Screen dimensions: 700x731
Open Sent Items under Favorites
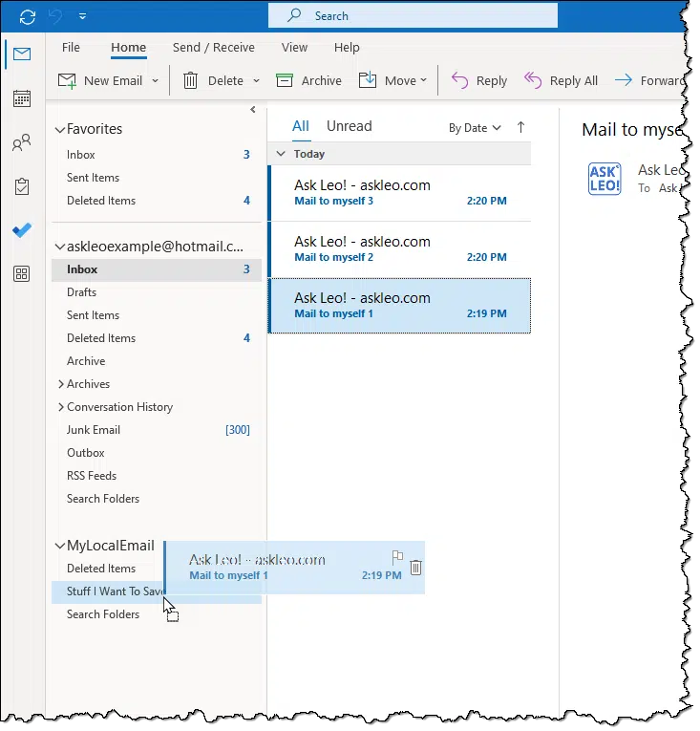tap(156, 178)
